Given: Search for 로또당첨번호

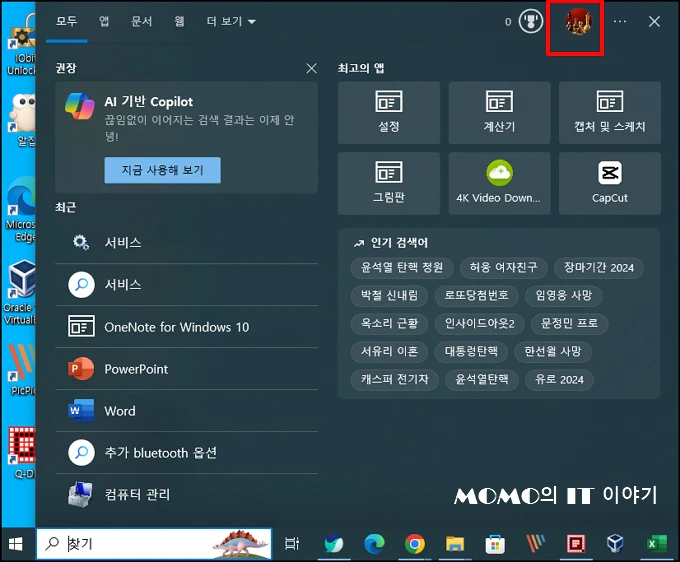Looking at the screenshot, I should (476, 296).
